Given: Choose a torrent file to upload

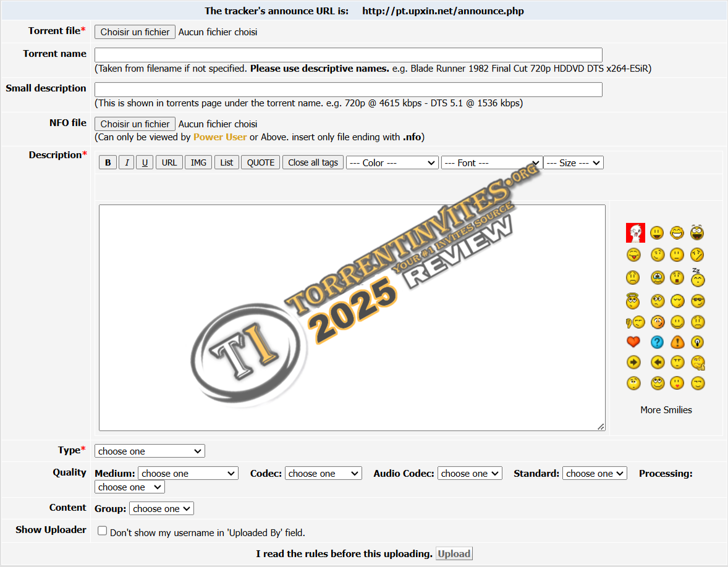Looking at the screenshot, I should coord(135,32).
